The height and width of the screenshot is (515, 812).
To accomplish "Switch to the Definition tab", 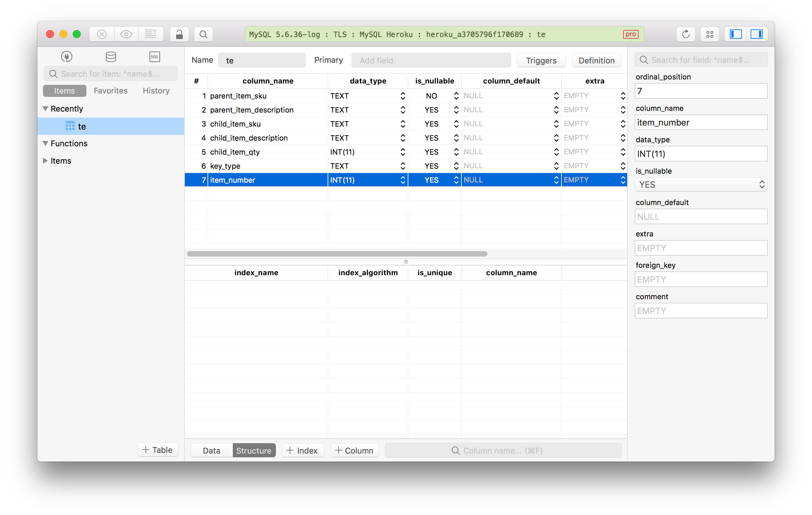I will [x=596, y=59].
